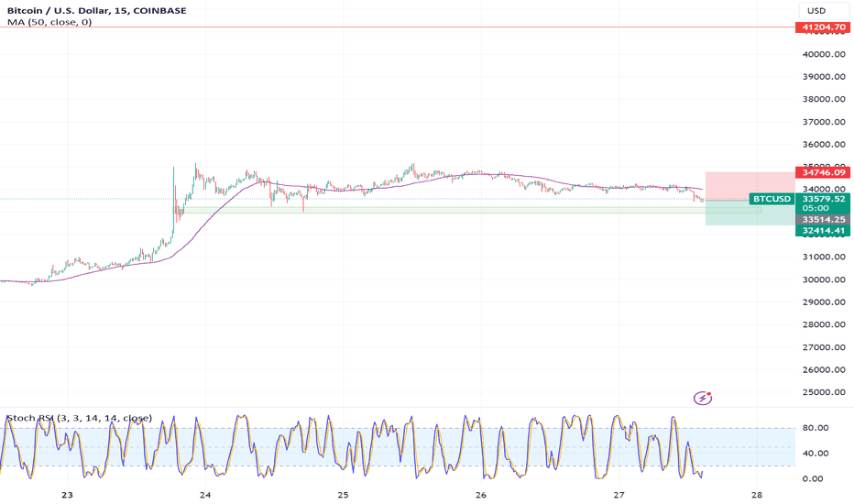The image size is (854, 504).
Task: Click the 36000.00 price axis label
Action: 824,145
